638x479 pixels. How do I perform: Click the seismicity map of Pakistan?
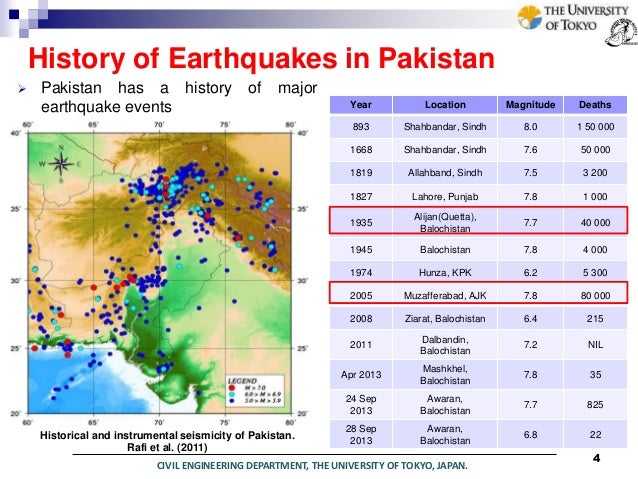point(160,273)
